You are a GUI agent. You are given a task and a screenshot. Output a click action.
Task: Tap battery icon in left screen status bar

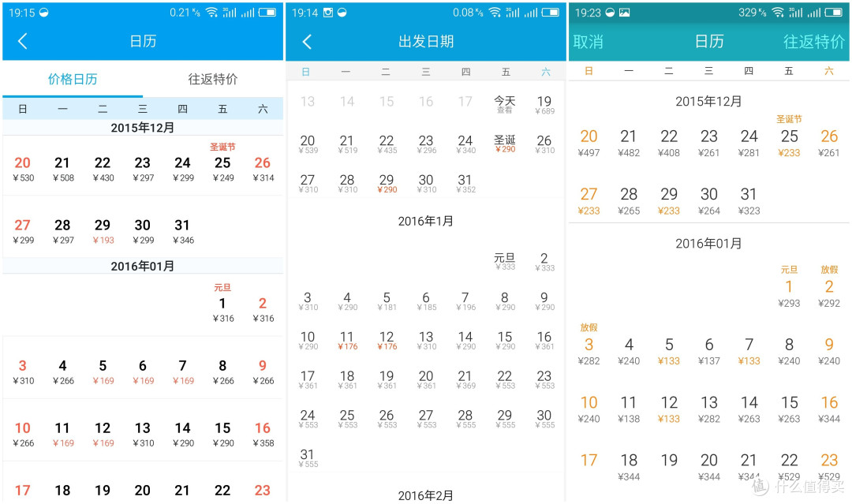pos(267,13)
